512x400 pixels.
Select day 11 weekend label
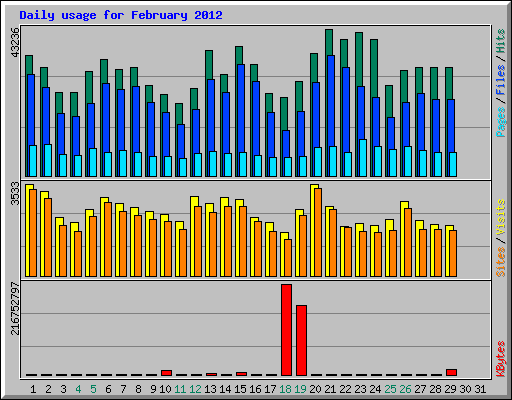(180, 389)
